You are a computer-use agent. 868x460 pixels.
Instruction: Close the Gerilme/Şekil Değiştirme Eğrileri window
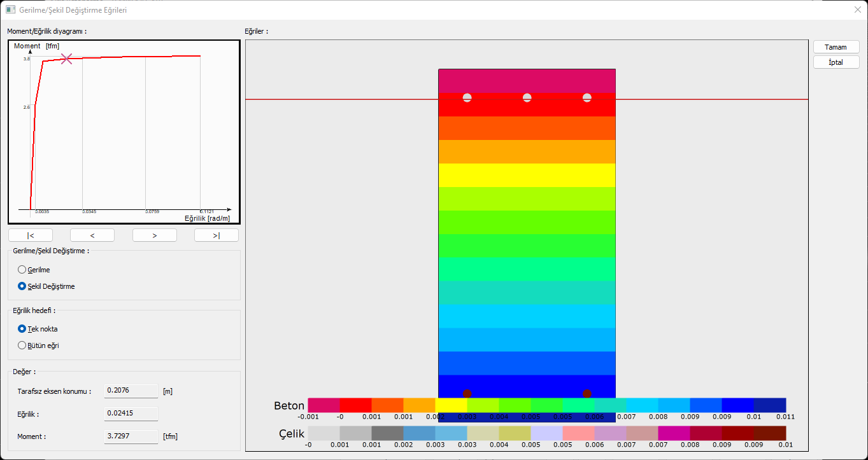[x=857, y=10]
